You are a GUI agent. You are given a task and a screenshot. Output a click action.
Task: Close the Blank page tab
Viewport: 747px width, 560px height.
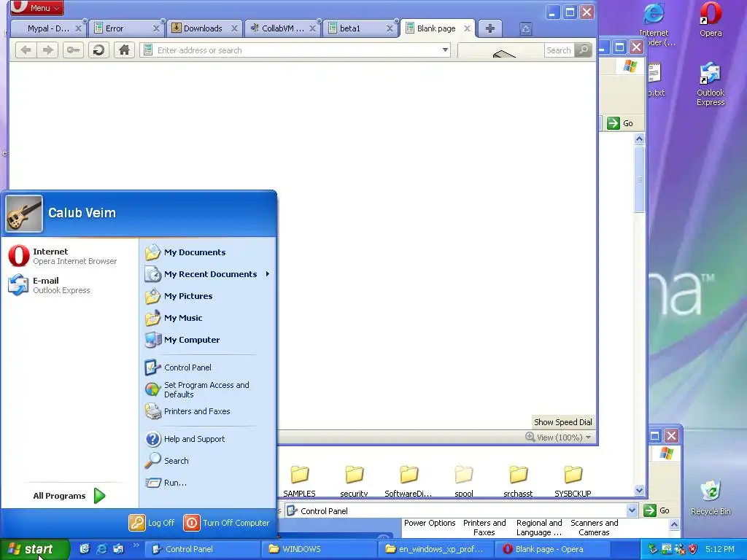point(468,28)
